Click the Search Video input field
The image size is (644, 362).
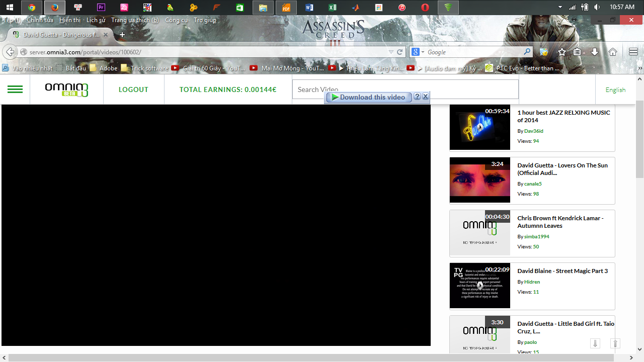[x=405, y=89]
